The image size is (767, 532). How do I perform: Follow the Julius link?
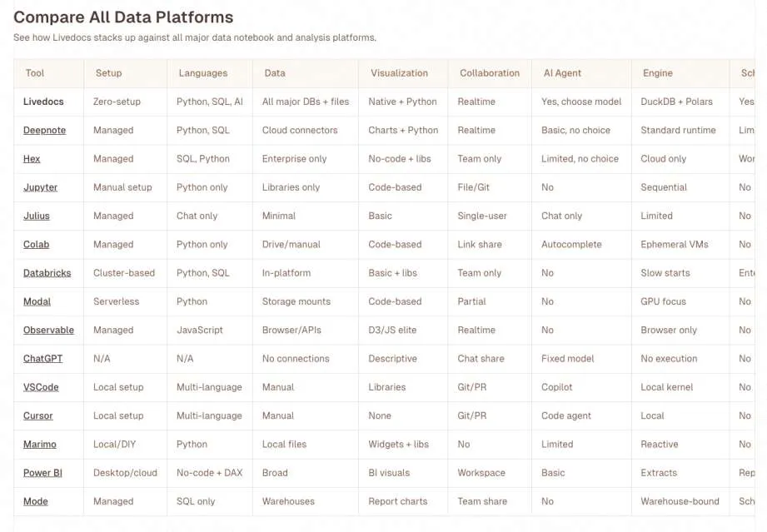[x=37, y=216]
